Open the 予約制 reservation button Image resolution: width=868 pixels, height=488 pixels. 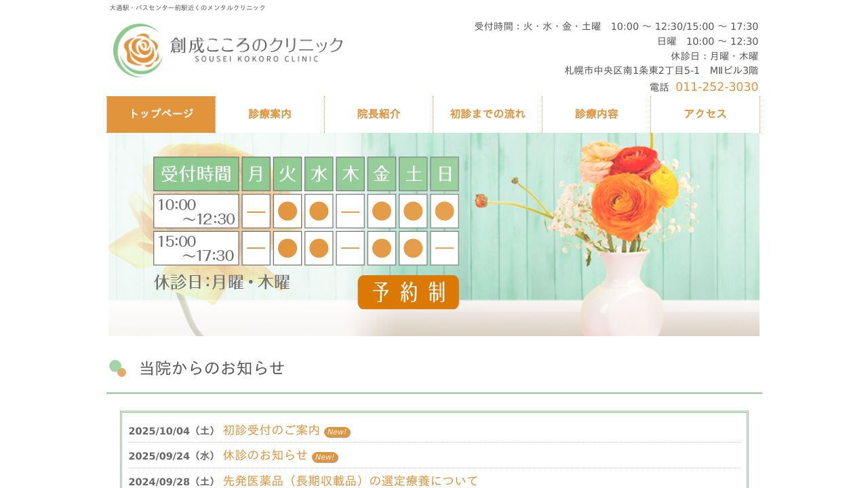(408, 292)
